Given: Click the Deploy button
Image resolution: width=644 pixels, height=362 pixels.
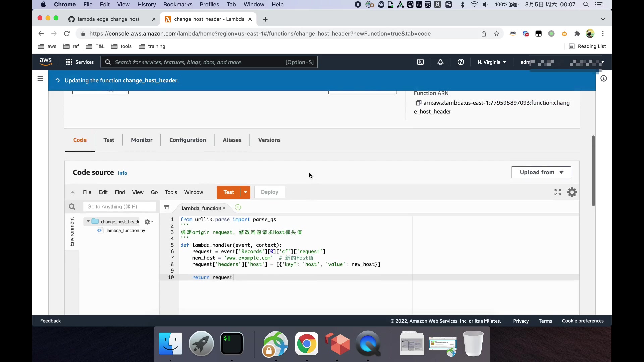Looking at the screenshot, I should [269, 192].
